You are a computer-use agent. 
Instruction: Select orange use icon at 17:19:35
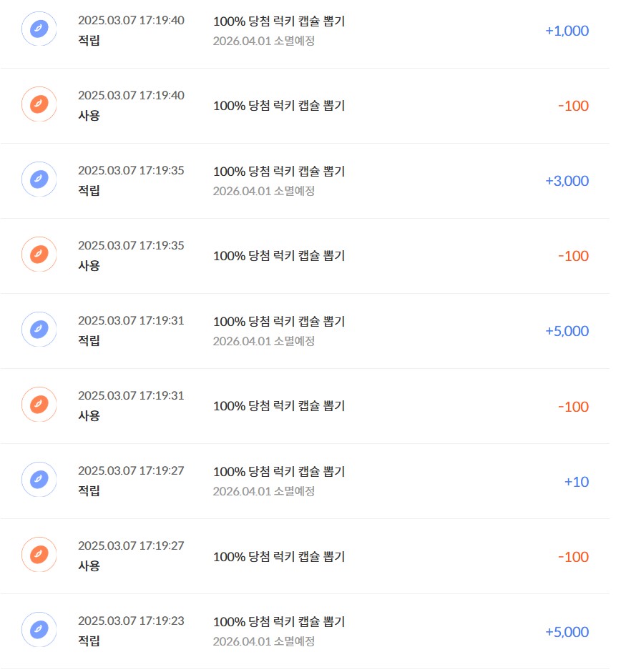coord(39,254)
